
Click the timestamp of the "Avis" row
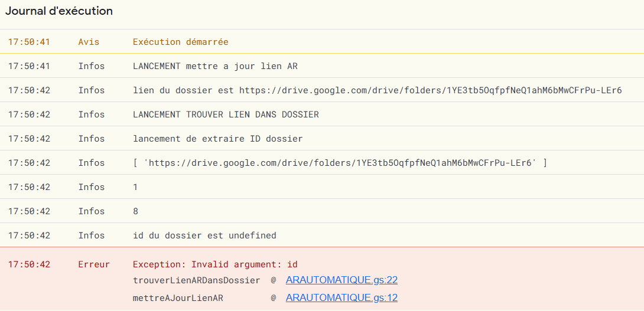(x=29, y=42)
